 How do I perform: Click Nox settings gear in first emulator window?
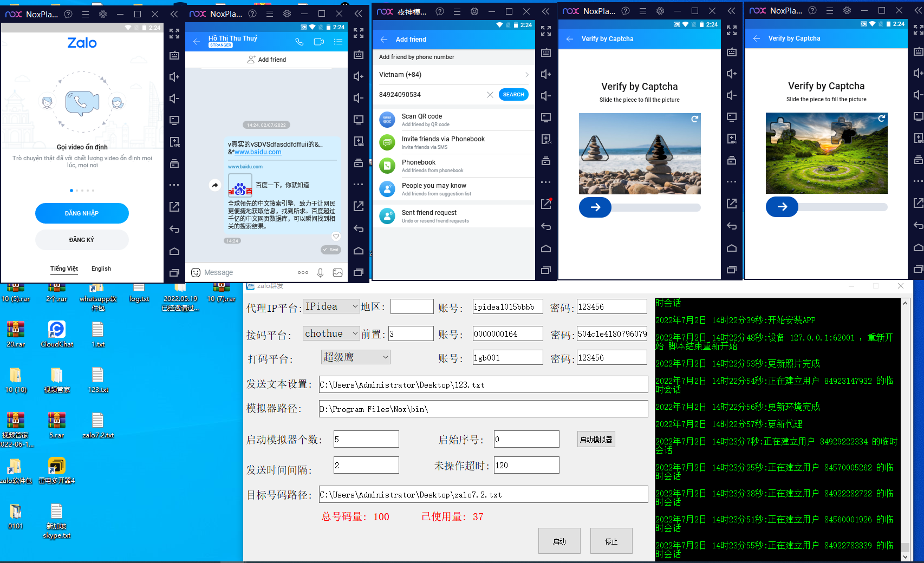103,14
